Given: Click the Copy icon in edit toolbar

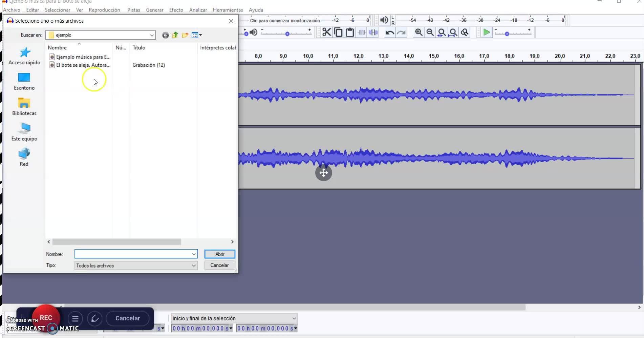Looking at the screenshot, I should pyautogui.click(x=338, y=33).
